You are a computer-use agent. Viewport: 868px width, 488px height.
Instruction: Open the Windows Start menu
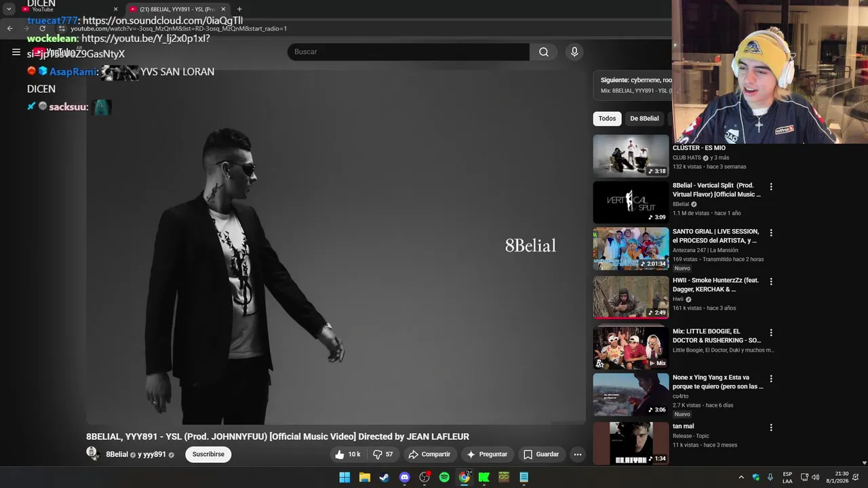(344, 477)
